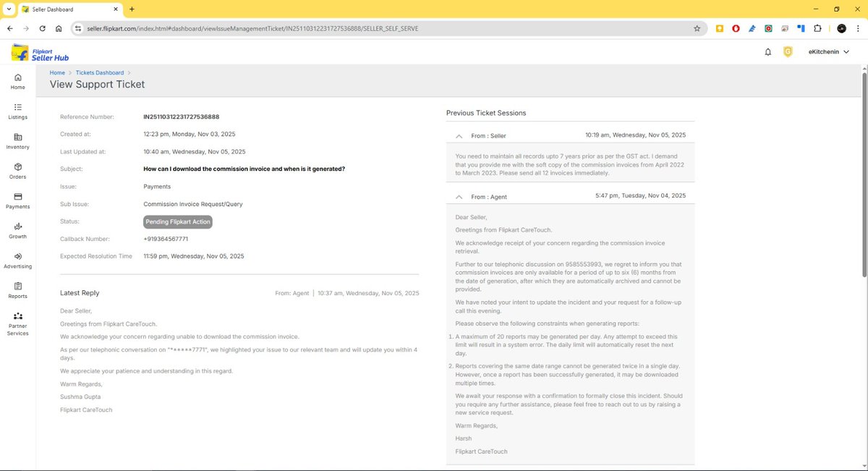Open Partner Services in the sidebar
This screenshot has width=868, height=471.
(17, 324)
